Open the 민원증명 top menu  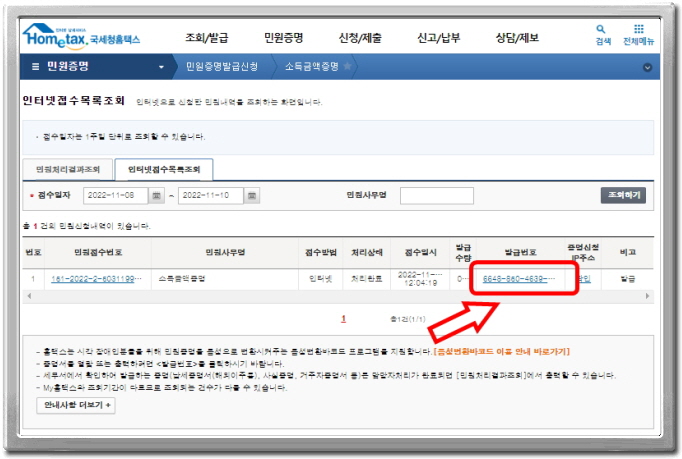[284, 38]
